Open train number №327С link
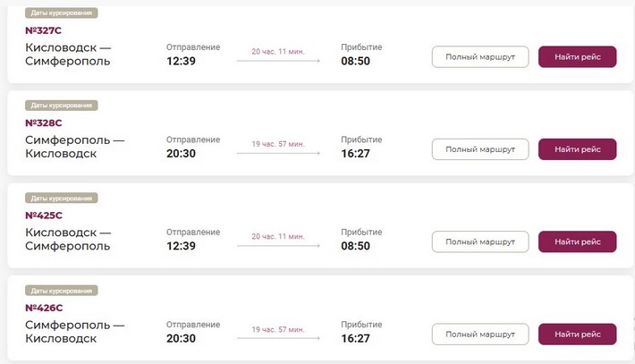Image resolution: width=635 pixels, height=364 pixels. tap(44, 30)
